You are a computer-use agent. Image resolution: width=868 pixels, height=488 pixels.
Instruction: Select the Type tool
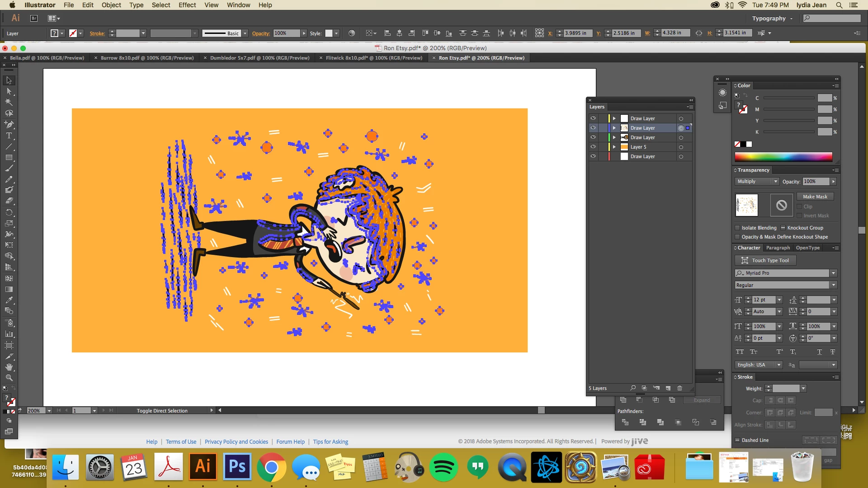9,136
